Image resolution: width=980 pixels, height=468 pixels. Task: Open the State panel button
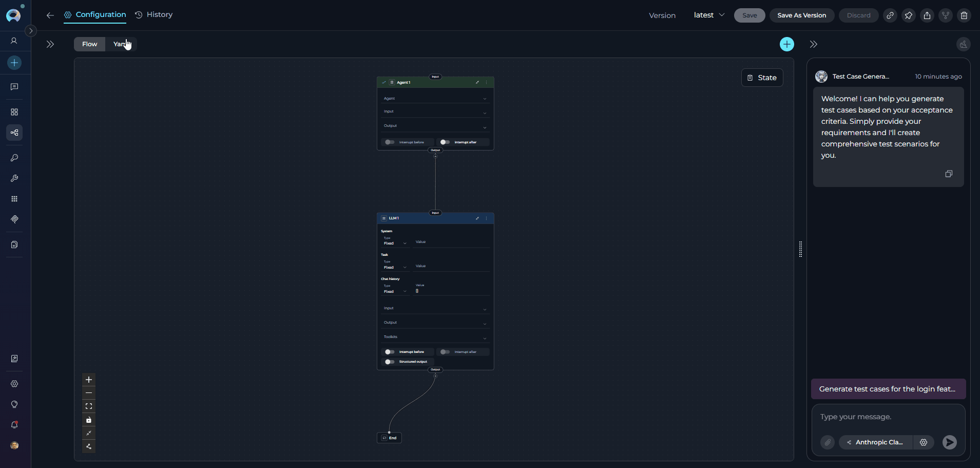click(x=762, y=78)
